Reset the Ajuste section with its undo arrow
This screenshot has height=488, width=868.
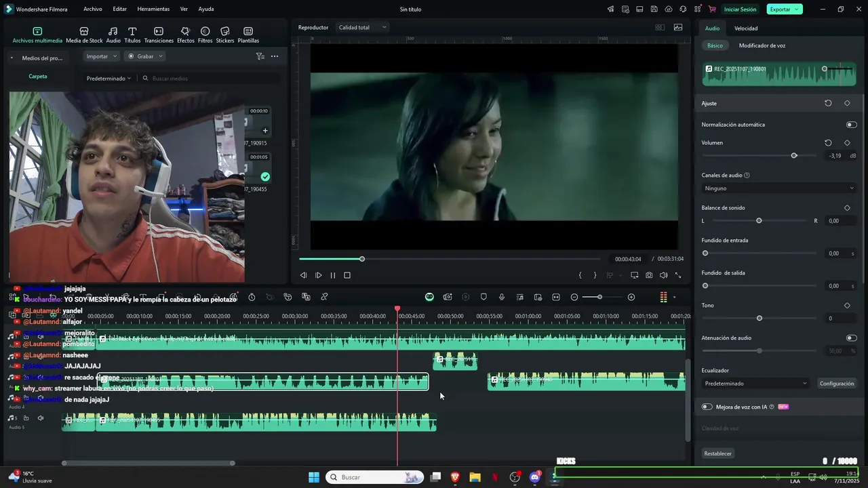tap(828, 103)
